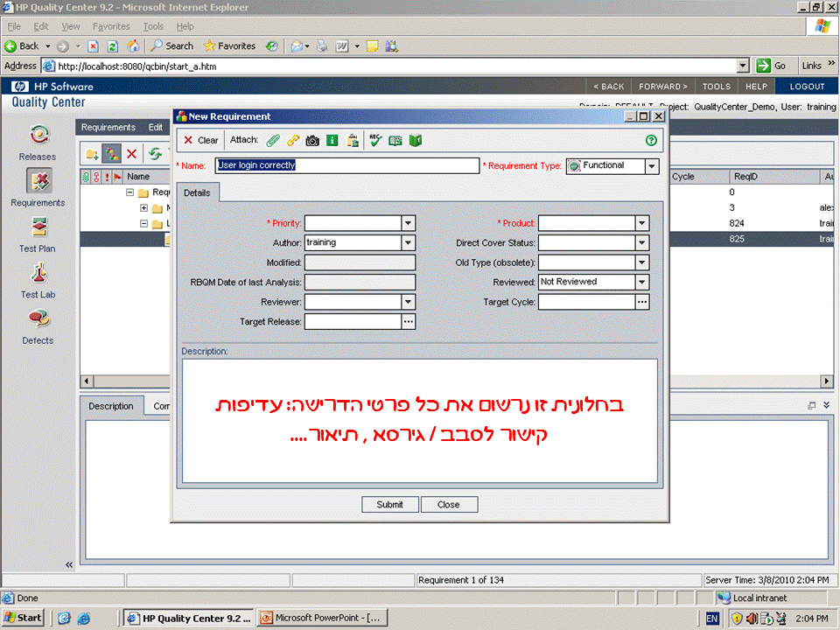Screen dimensions: 840x630
Task: Click the Submit button
Action: pos(389,505)
